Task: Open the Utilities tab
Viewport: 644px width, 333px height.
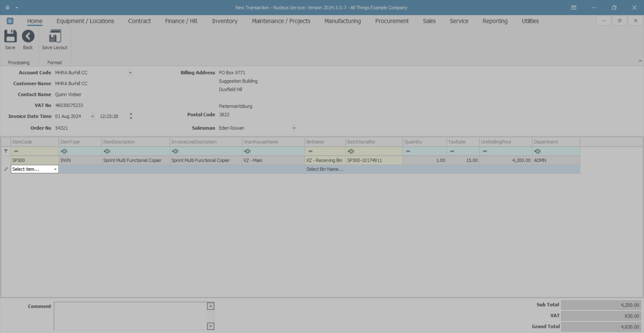Action: (x=530, y=21)
